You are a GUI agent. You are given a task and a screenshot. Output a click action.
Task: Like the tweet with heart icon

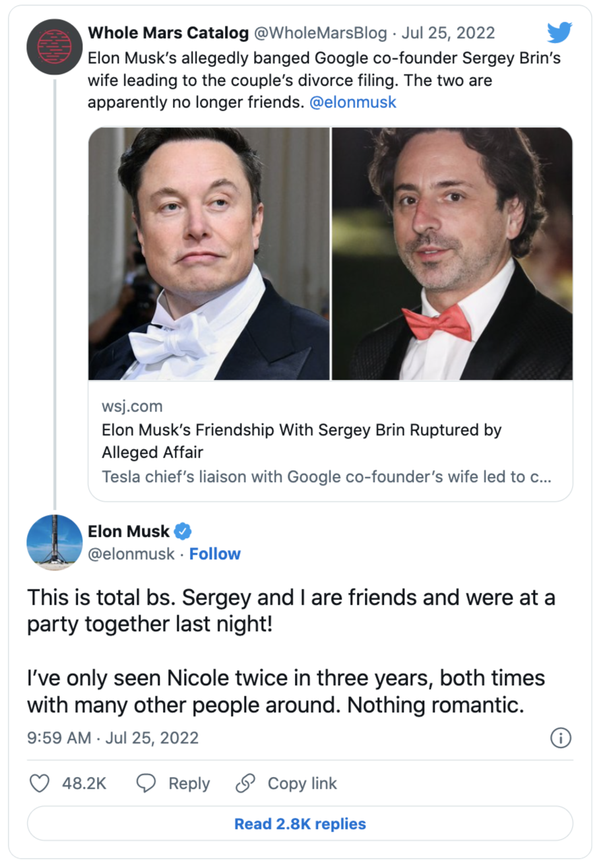click(41, 783)
